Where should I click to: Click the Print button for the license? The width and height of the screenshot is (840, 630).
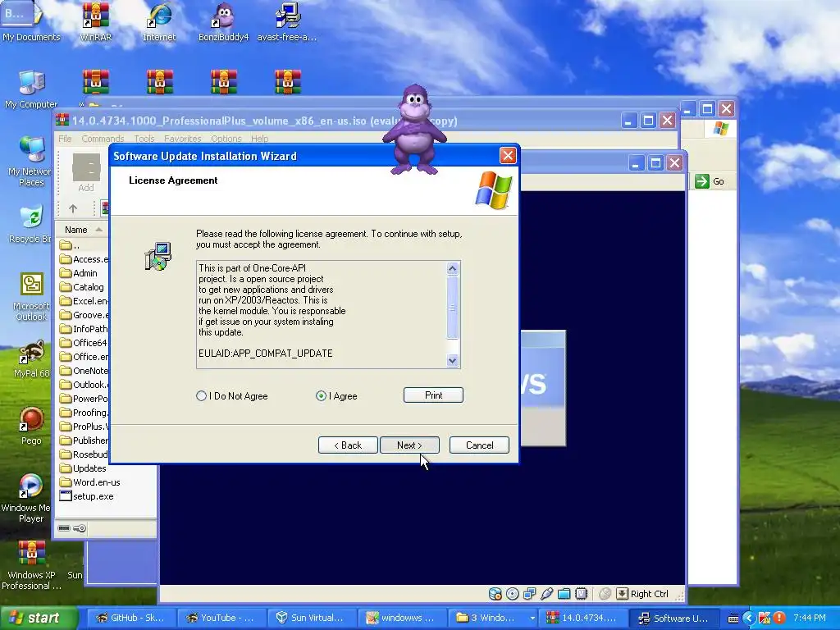tap(433, 395)
